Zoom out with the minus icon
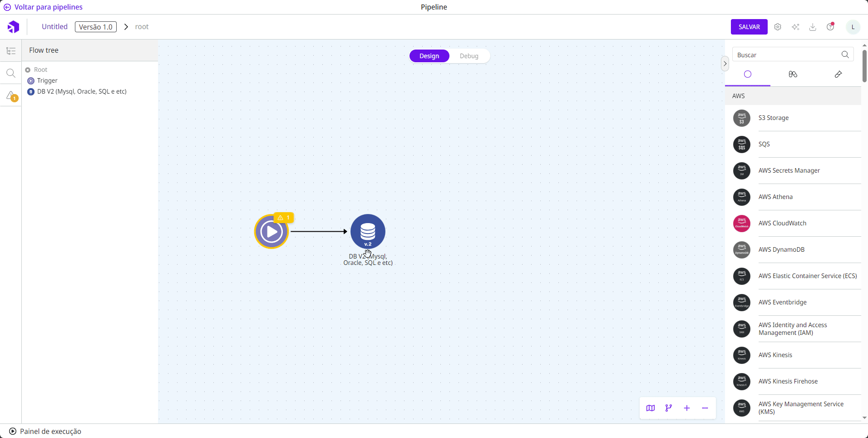Screen dimensions: 868x438 705,408
